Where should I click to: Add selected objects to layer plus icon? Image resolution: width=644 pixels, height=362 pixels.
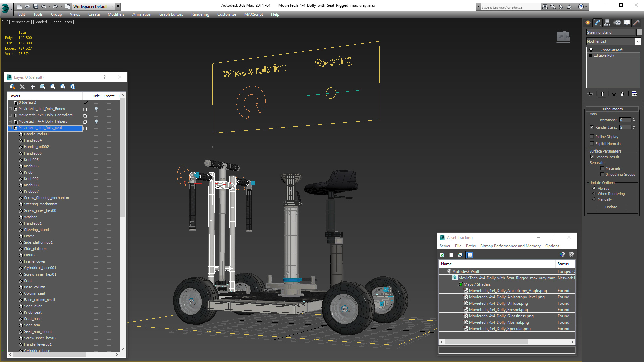pyautogui.click(x=33, y=87)
